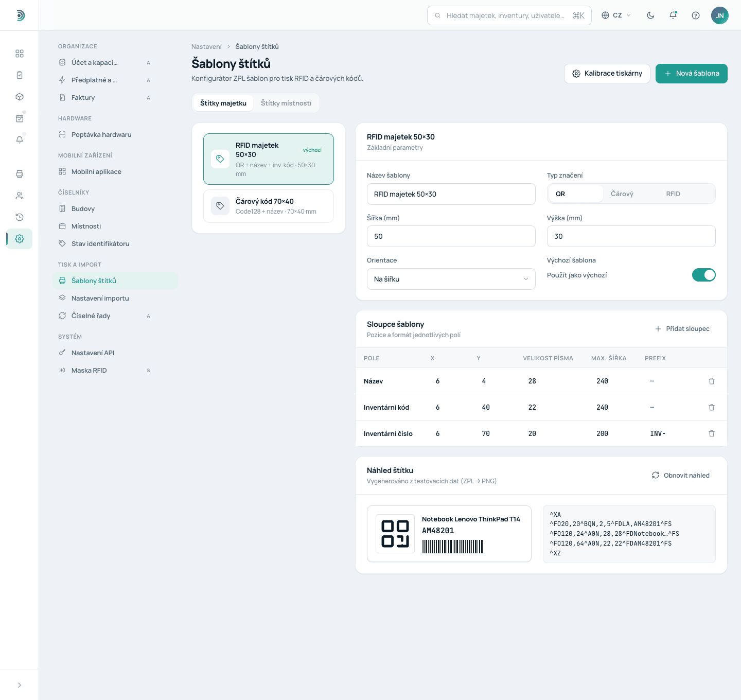741x700 pixels.
Task: Delete the Název column row
Action: [712, 381]
